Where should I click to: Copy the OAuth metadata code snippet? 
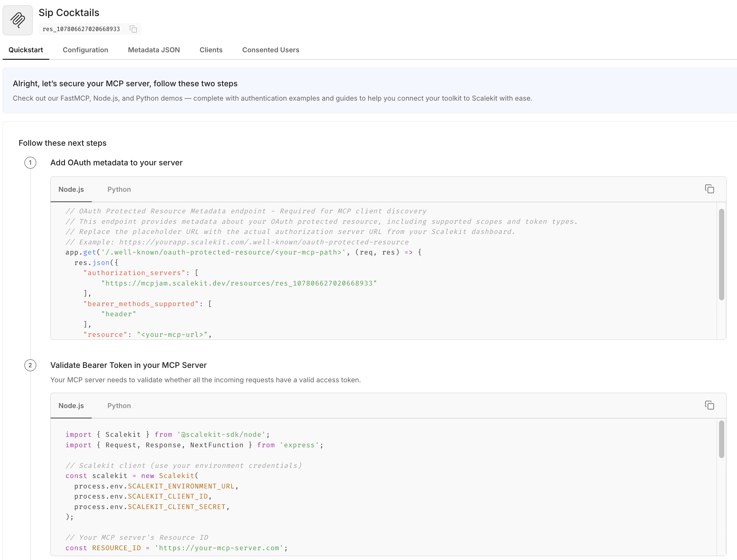709,189
